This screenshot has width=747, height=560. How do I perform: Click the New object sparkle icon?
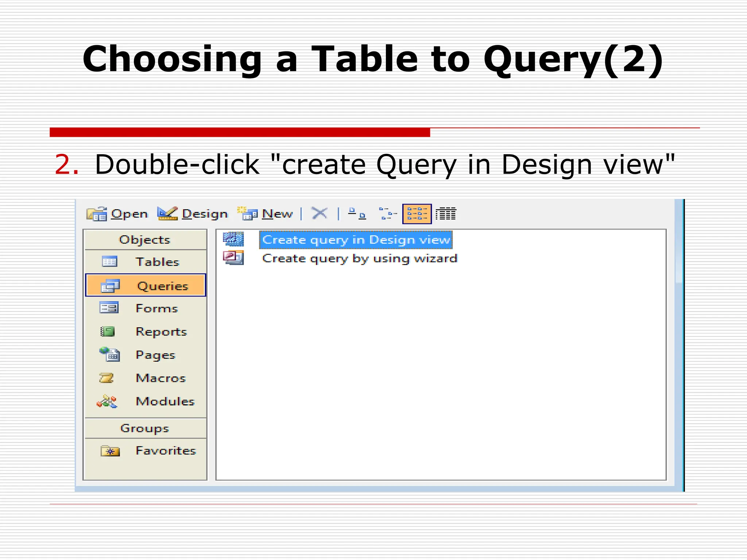(x=247, y=213)
